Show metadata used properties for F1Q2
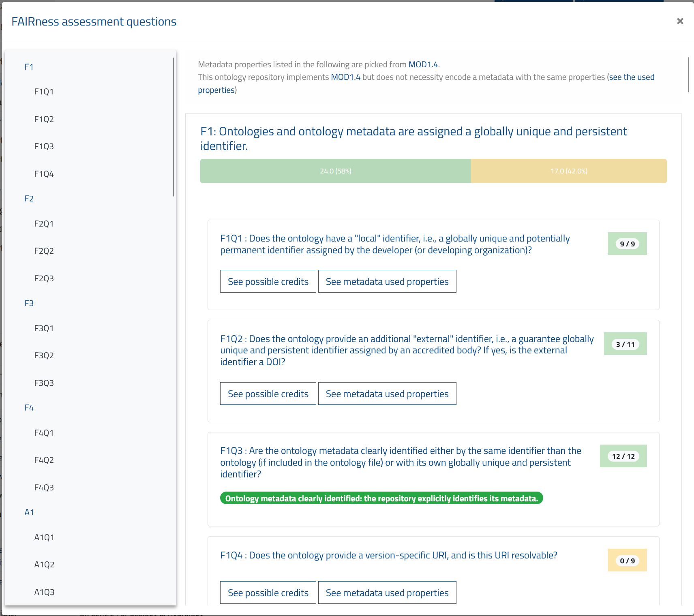Screen dimensions: 694x616 [387, 394]
